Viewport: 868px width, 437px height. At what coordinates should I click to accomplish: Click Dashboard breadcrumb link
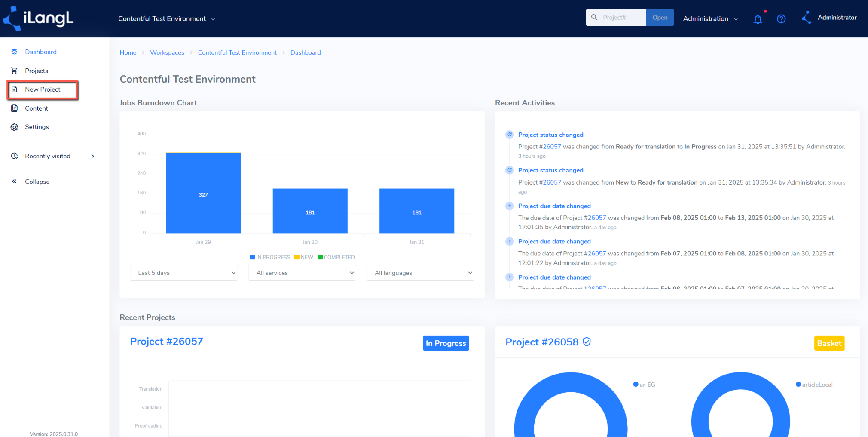[x=306, y=52]
